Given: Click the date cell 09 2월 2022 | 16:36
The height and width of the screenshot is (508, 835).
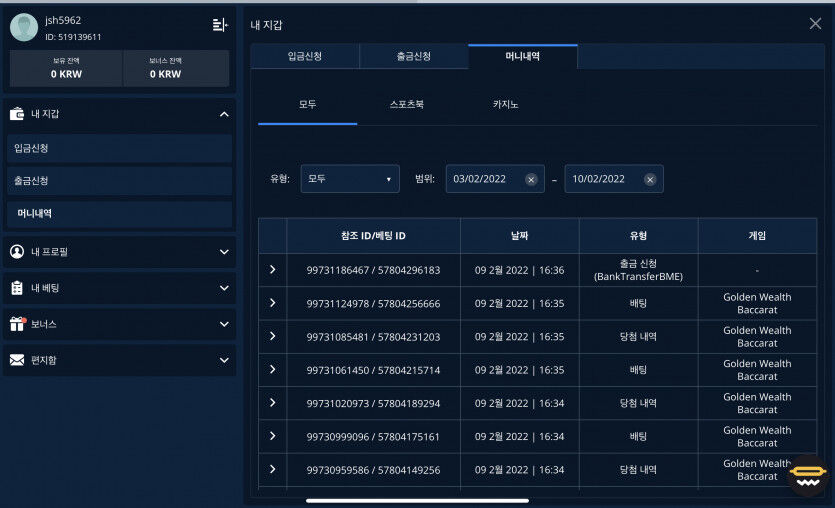Looking at the screenshot, I should (x=519, y=271).
